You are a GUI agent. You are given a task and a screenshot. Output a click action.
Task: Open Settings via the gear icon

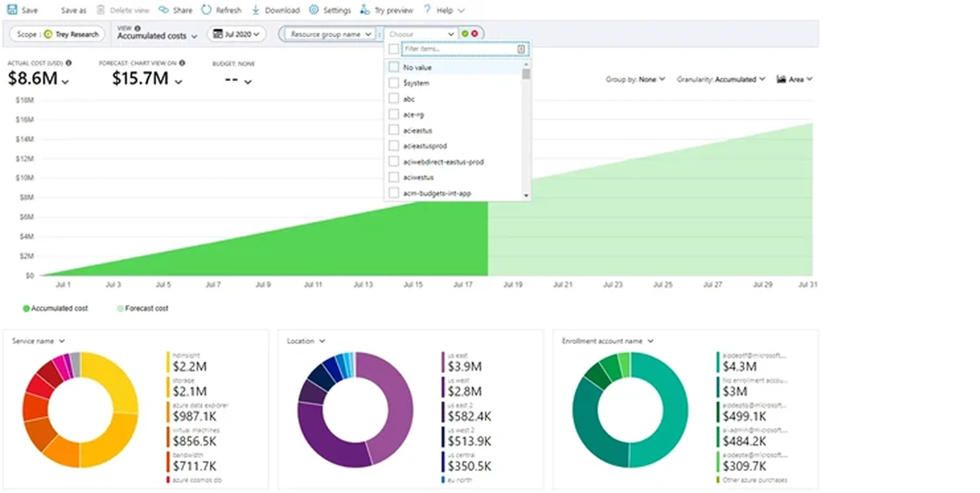coord(314,10)
